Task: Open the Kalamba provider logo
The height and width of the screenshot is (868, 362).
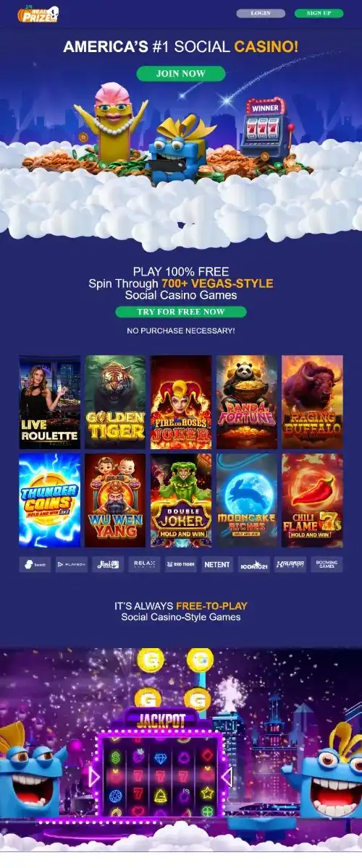Action: 290,564
